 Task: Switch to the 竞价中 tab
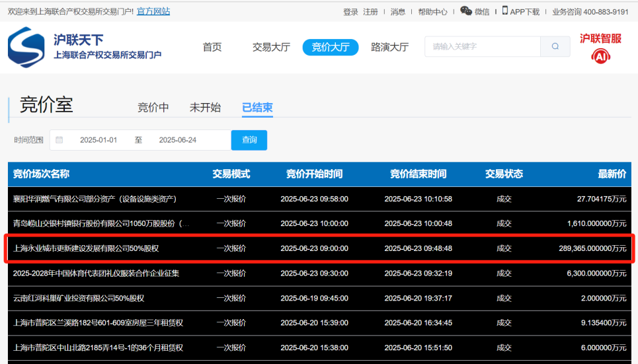(153, 108)
